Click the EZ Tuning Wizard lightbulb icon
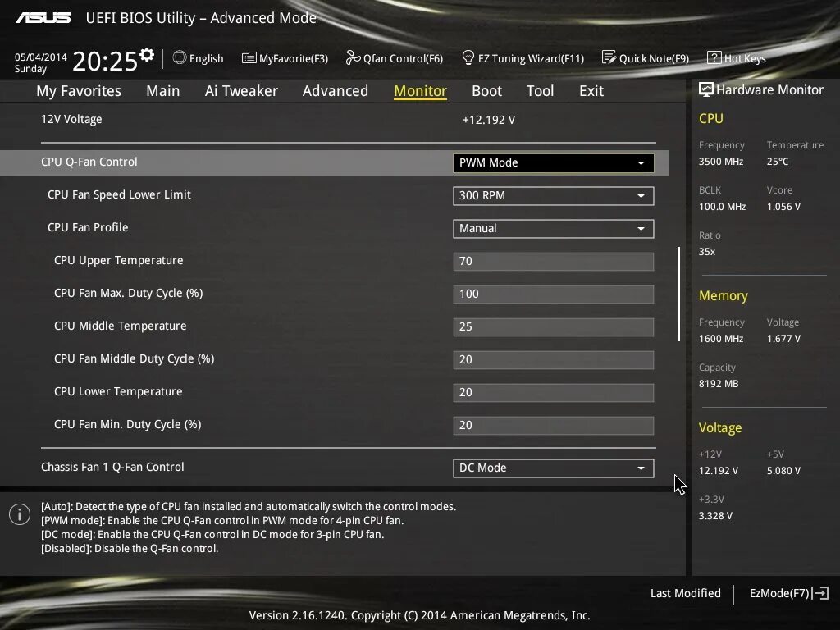The width and height of the screenshot is (840, 630). (468, 57)
